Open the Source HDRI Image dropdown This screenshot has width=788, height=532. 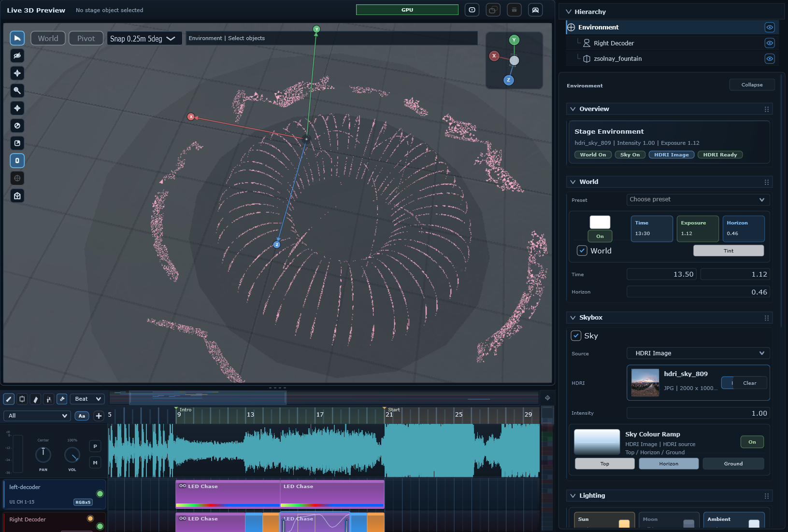point(698,353)
